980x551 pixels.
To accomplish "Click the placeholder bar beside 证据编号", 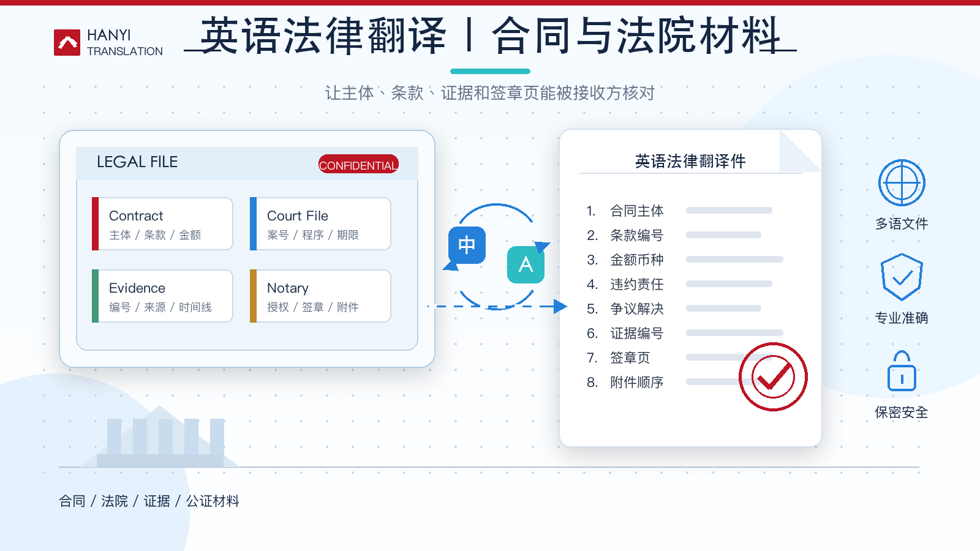I will tap(734, 333).
